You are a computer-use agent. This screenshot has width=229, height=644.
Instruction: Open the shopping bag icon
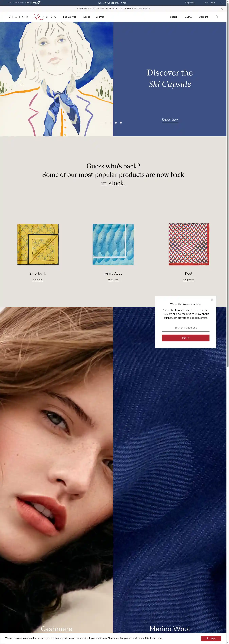[x=216, y=17]
